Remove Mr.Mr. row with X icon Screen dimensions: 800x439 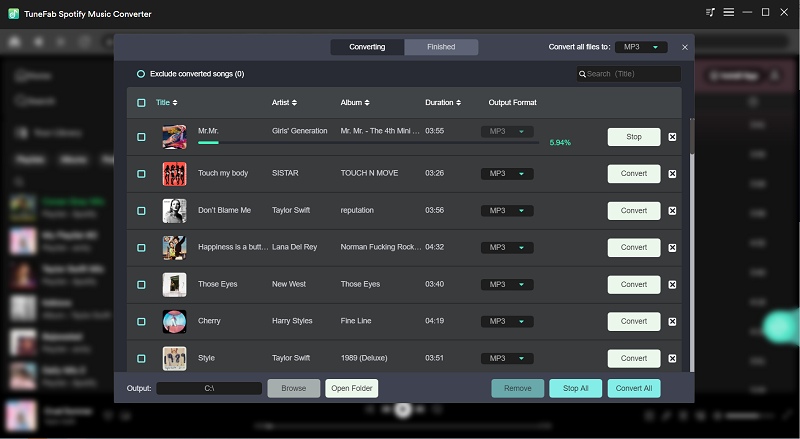click(x=672, y=137)
